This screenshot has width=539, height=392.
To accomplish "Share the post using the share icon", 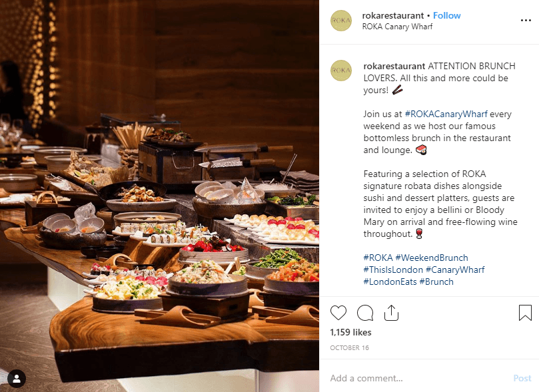I will point(391,313).
